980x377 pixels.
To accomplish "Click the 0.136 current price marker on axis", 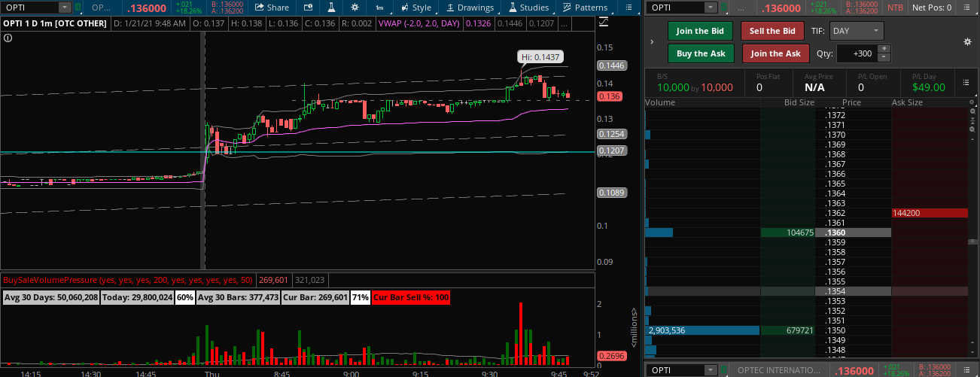I will coord(608,96).
